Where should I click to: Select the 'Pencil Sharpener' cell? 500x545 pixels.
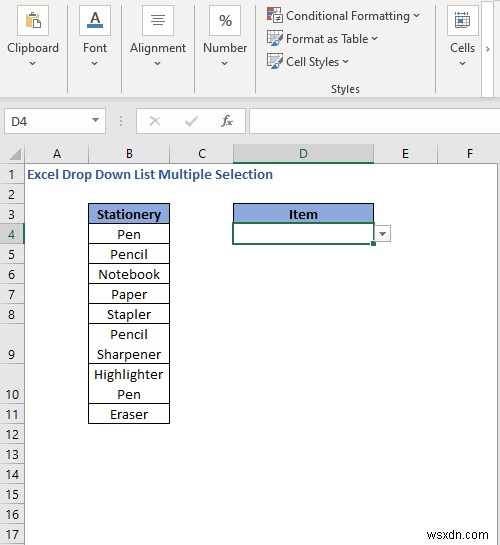(129, 344)
